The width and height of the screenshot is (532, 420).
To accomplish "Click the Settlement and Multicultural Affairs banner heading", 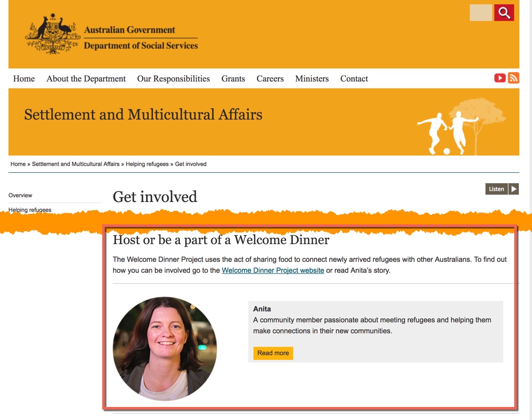I will pos(143,114).
